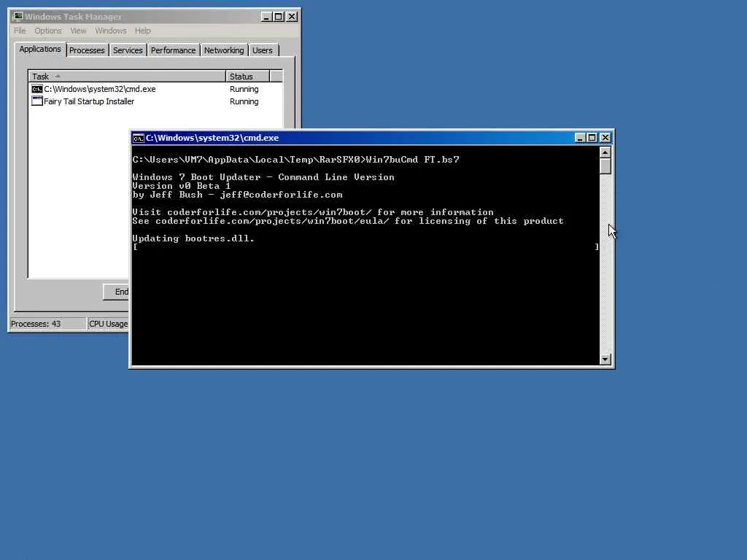Click the partly hidden End Task button

[116, 292]
